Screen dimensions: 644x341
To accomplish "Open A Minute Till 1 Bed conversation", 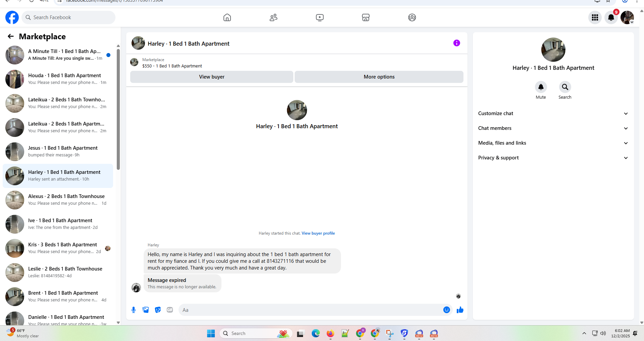I will 58,55.
